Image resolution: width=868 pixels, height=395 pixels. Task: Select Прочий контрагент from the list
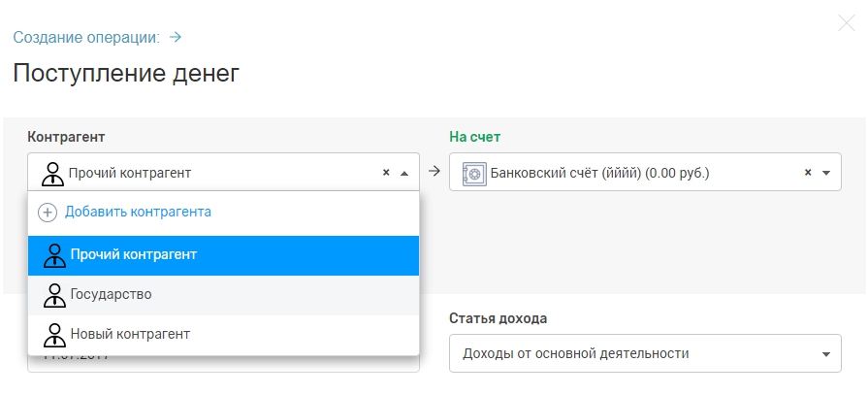click(133, 254)
